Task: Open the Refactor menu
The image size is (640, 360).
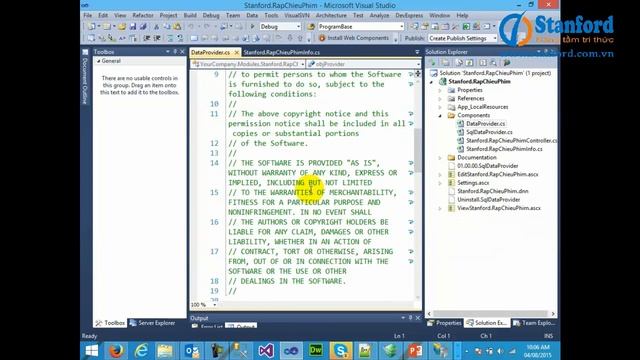Action: tap(143, 15)
